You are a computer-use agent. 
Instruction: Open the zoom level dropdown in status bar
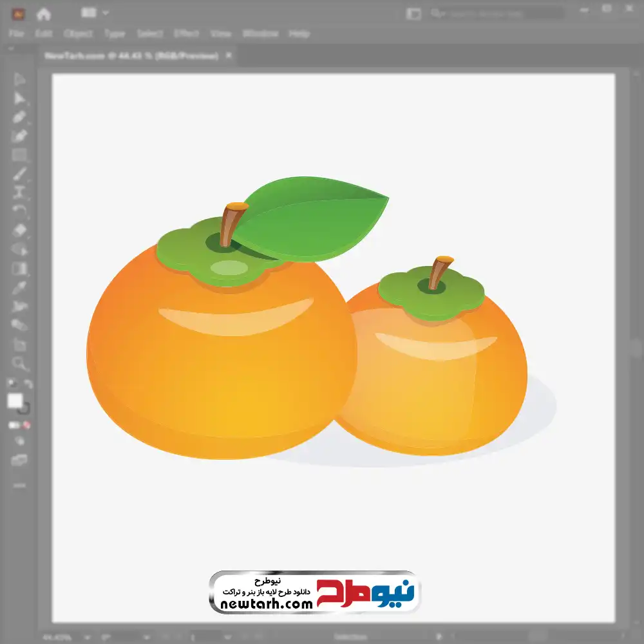point(87,638)
